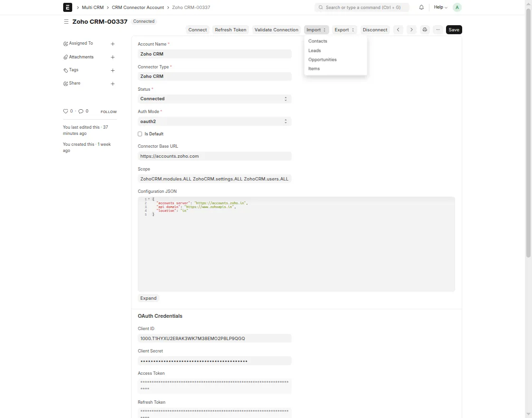Open the Auth Mode dropdown
Screen dimensions: 532x418
(214, 122)
